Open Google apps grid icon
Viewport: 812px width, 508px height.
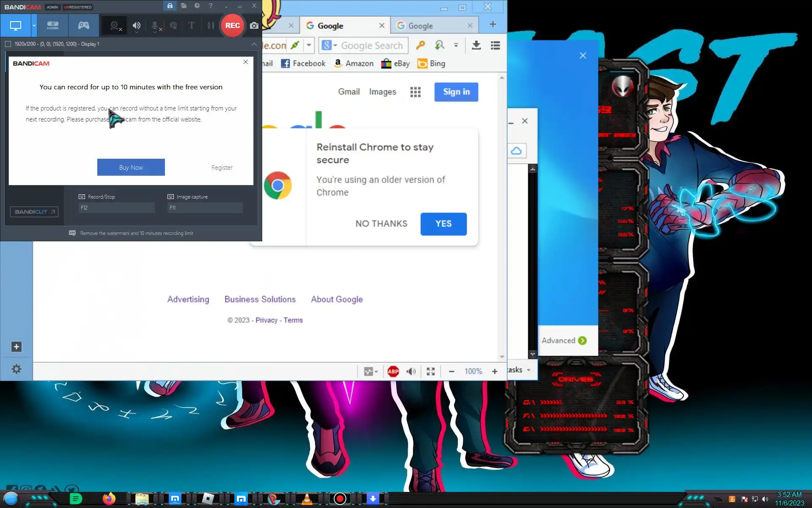415,92
